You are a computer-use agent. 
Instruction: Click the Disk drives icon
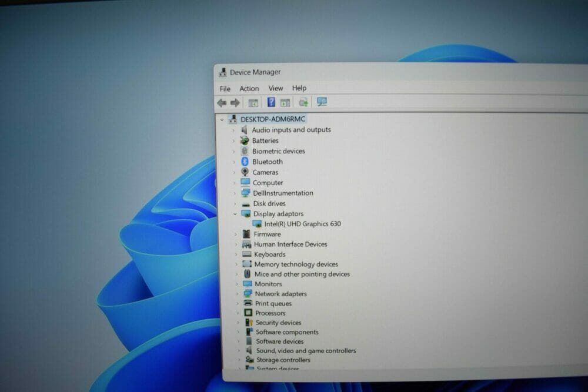pyautogui.click(x=246, y=205)
